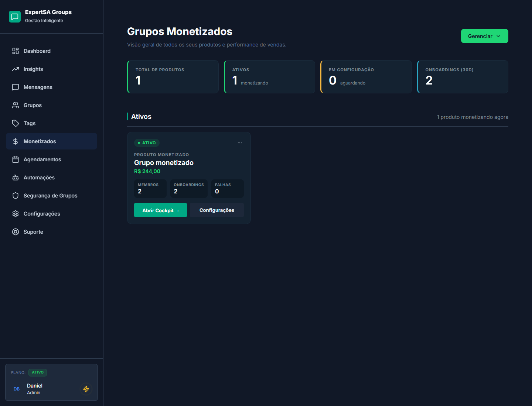Open Agendamentos in the sidebar
The height and width of the screenshot is (406, 532).
(51, 159)
